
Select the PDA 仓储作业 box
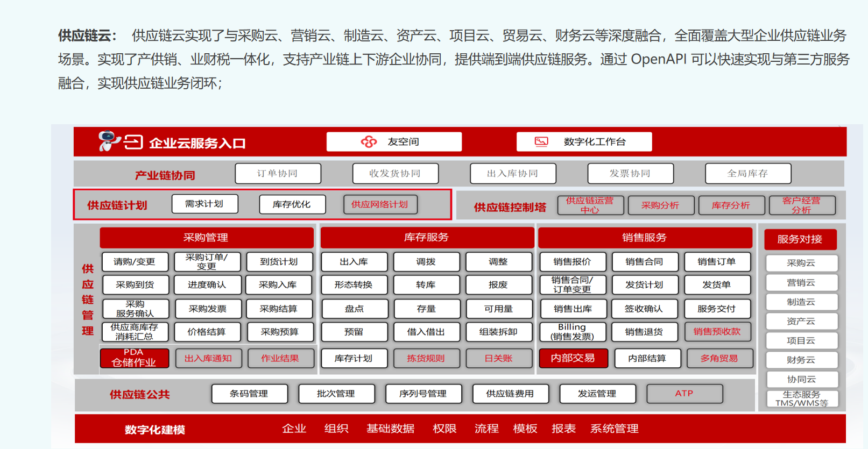[135, 358]
